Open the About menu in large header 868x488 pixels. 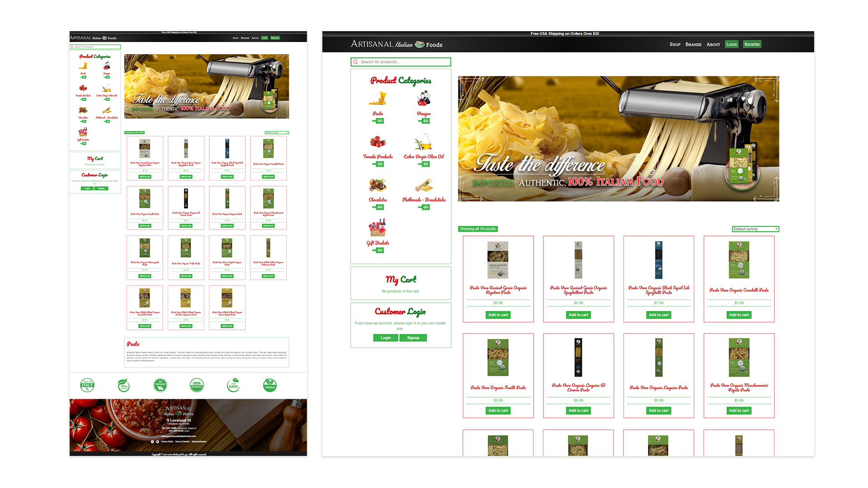pos(713,44)
